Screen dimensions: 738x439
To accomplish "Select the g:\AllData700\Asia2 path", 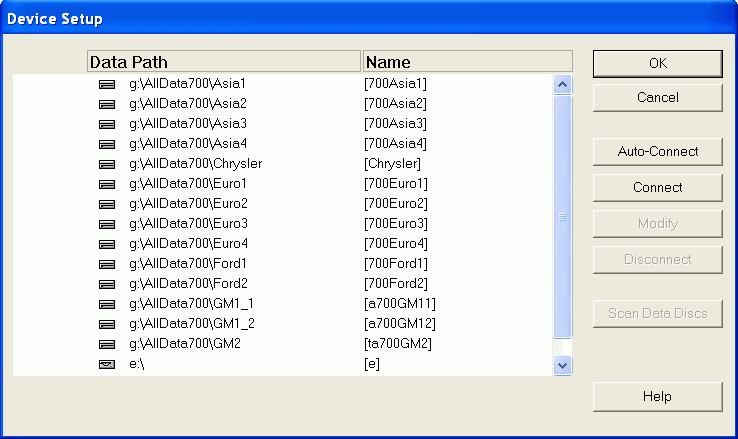I will pyautogui.click(x=188, y=104).
